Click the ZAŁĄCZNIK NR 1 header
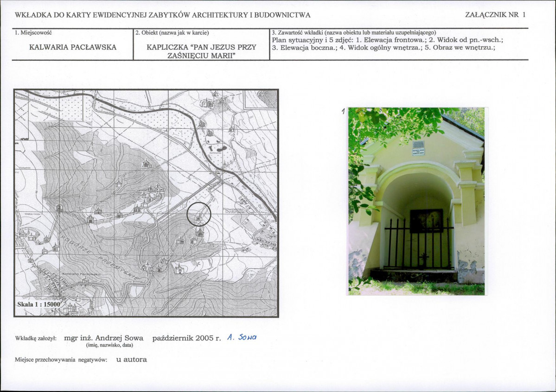Image resolution: width=556 pixels, height=392 pixels. 495,15
